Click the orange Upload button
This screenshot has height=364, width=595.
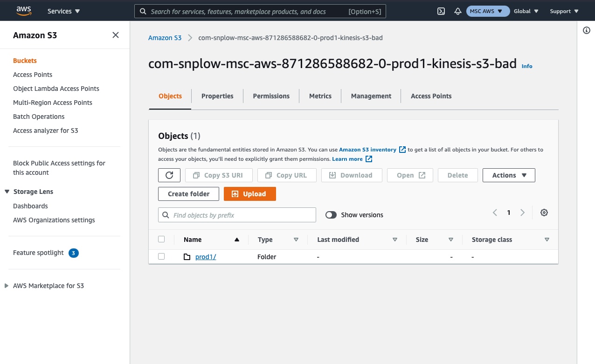click(249, 194)
